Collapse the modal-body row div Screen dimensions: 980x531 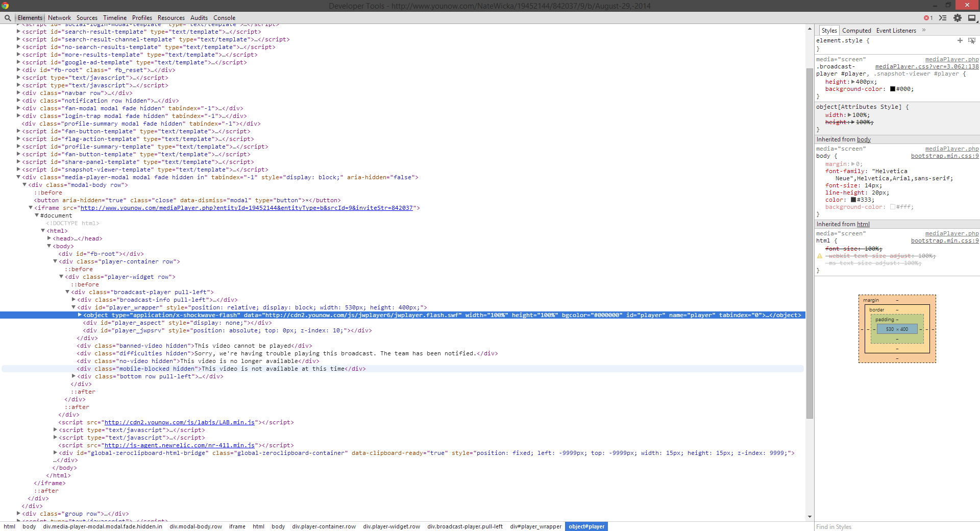(24, 185)
